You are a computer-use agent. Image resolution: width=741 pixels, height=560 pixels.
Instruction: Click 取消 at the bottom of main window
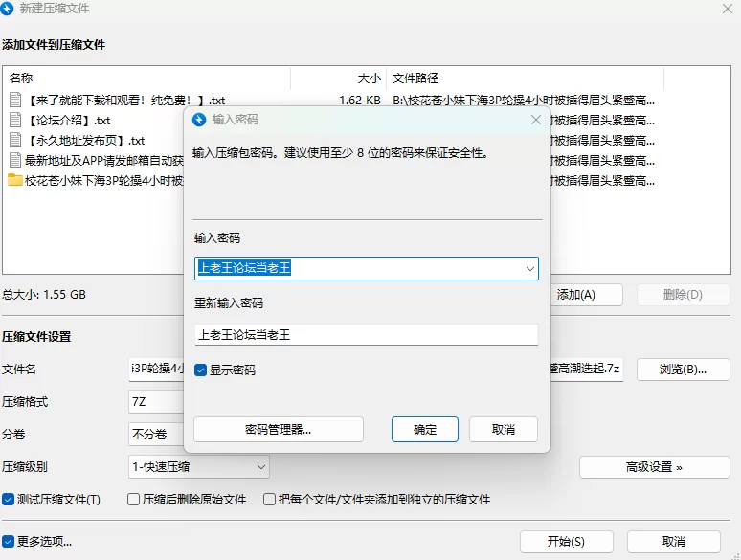[674, 542]
